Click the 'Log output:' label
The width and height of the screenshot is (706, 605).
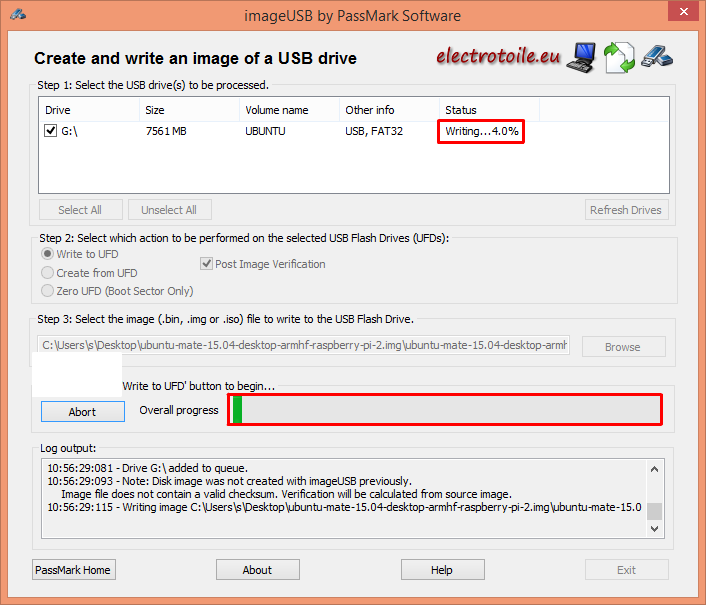pos(68,448)
